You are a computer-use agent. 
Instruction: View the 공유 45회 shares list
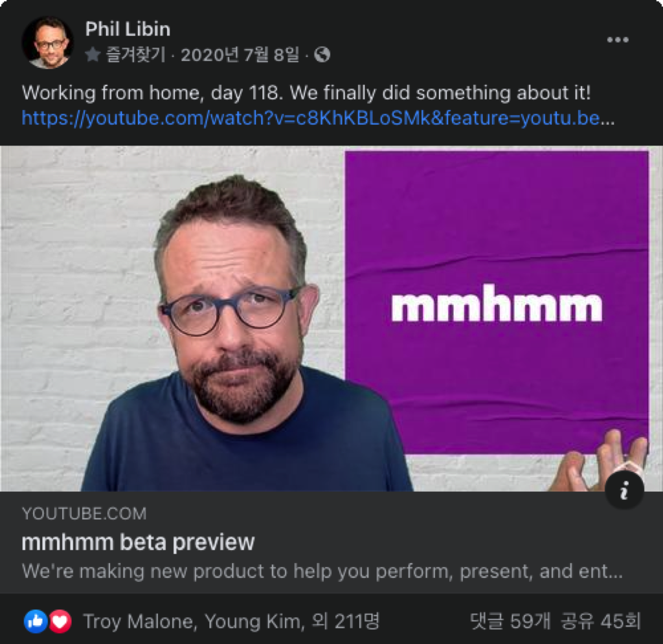pos(600,621)
